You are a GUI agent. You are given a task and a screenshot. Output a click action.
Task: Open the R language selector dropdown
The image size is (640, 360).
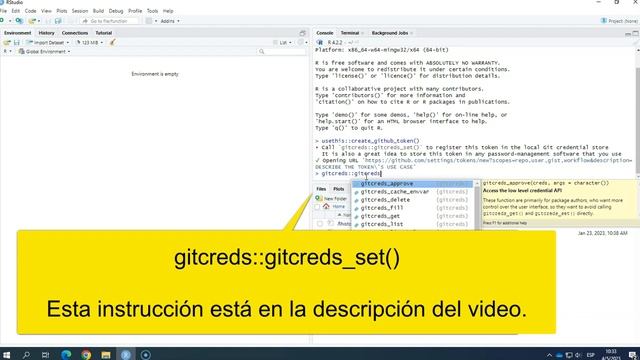(7, 51)
